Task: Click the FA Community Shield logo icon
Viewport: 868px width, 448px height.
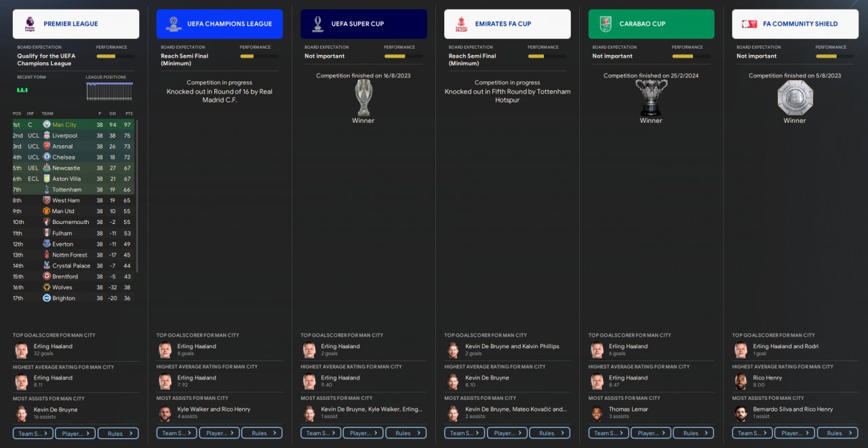Action: [x=749, y=24]
